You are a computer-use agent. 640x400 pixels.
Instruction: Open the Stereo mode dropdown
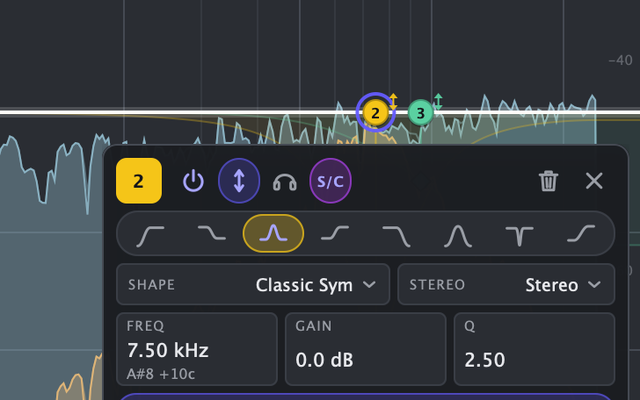[x=506, y=284]
